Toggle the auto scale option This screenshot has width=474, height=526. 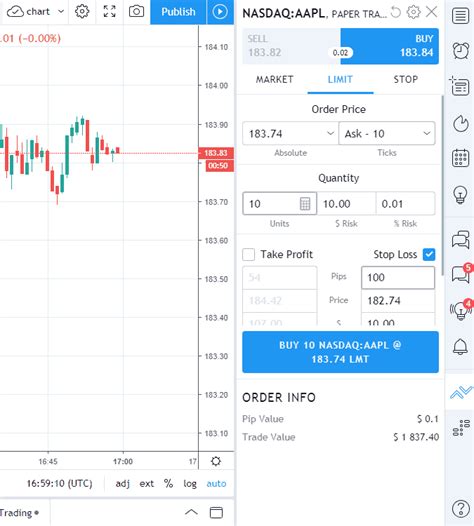coord(216,483)
